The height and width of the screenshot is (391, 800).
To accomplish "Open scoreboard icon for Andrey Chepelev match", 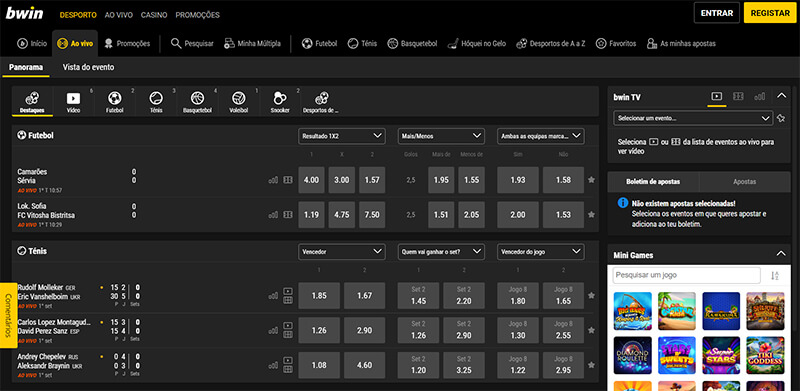I will tap(288, 369).
